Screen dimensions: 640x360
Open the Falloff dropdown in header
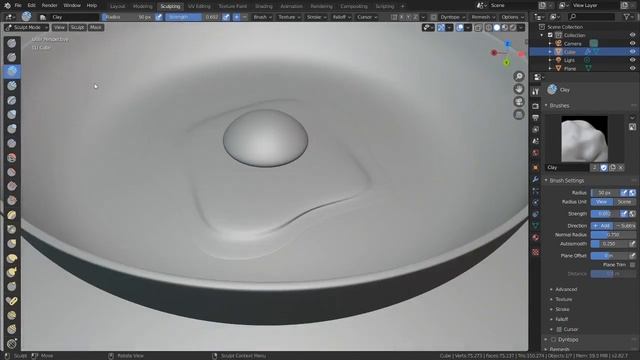click(342, 17)
